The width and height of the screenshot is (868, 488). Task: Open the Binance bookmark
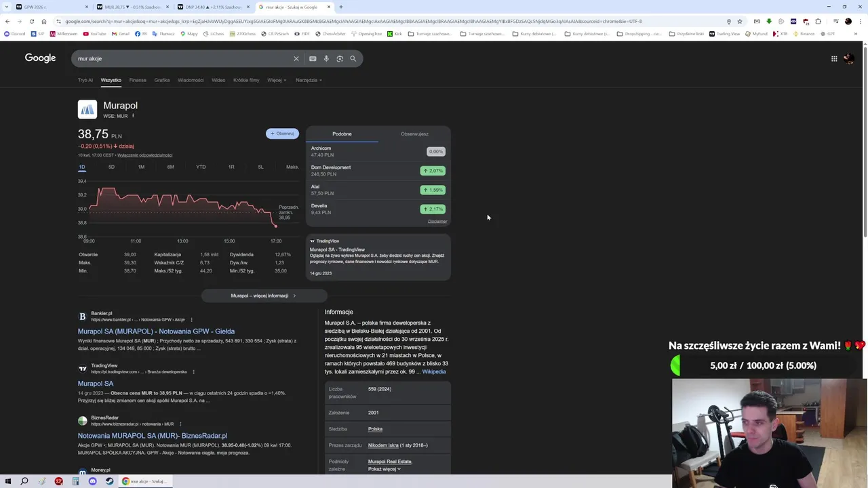[x=804, y=34]
